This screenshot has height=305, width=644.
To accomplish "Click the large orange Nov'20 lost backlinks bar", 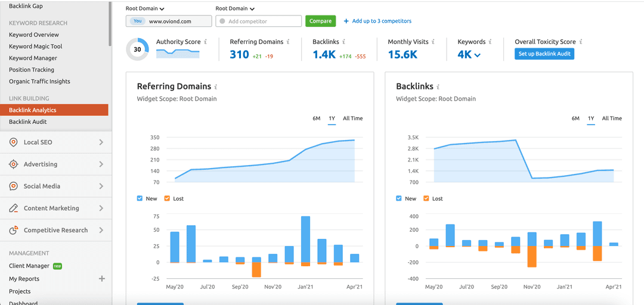I will [x=532, y=257].
